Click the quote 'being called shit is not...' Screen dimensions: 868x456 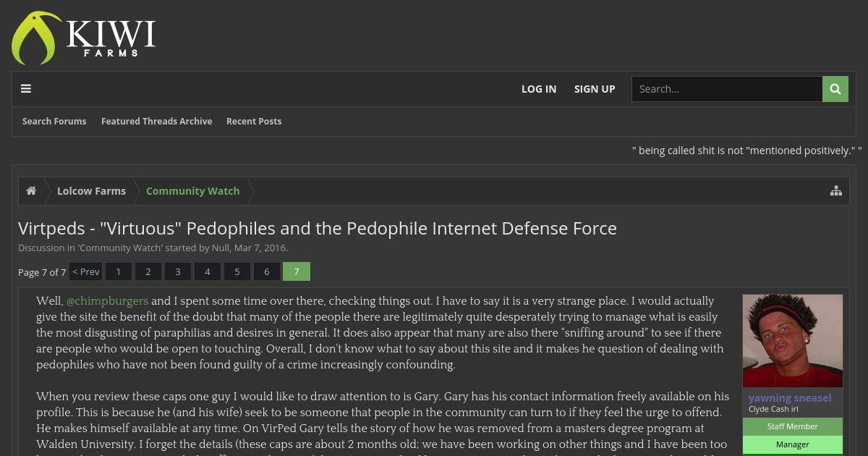(x=747, y=151)
